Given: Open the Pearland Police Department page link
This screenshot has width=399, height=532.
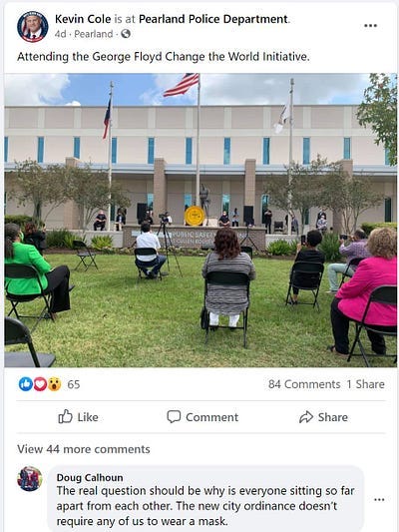Looking at the screenshot, I should [213, 19].
